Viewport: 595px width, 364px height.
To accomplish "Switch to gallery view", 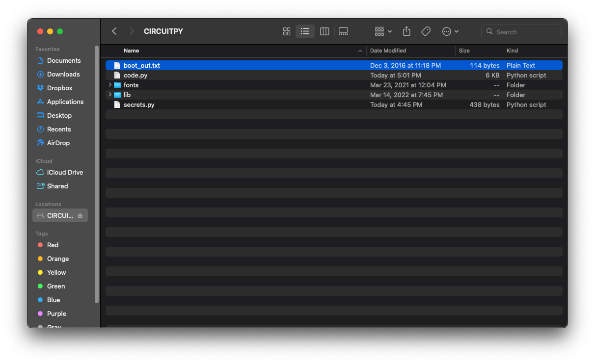I will pos(344,31).
